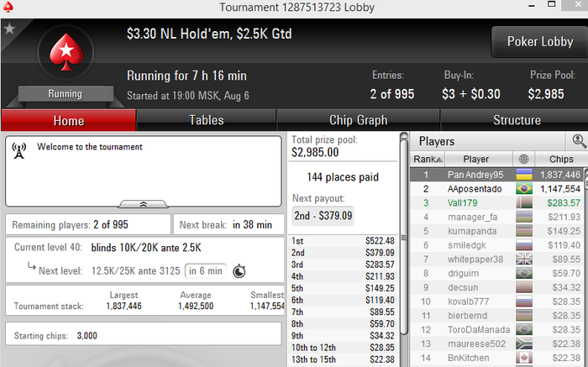Click the 'Next break: in 38 min' field
588x367 pixels.
tap(228, 224)
